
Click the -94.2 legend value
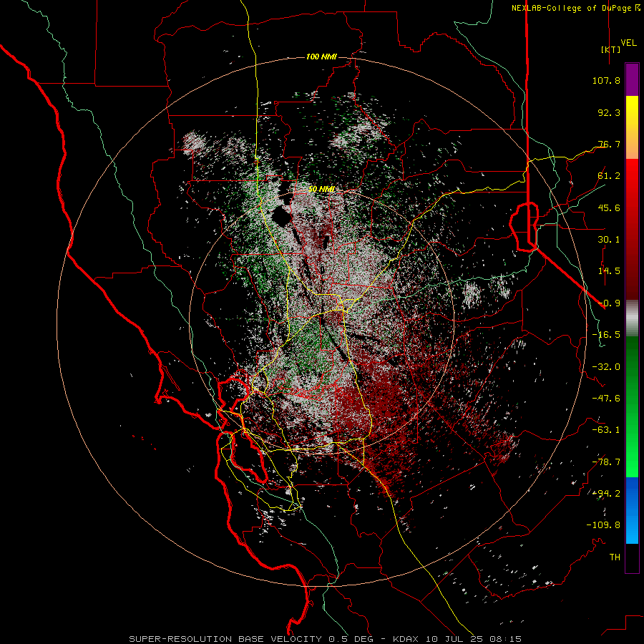[606, 494]
